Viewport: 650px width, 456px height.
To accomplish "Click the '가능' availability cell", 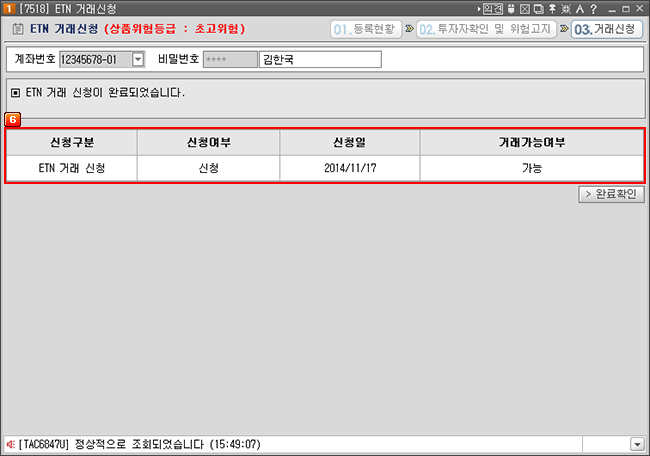I will 532,168.
